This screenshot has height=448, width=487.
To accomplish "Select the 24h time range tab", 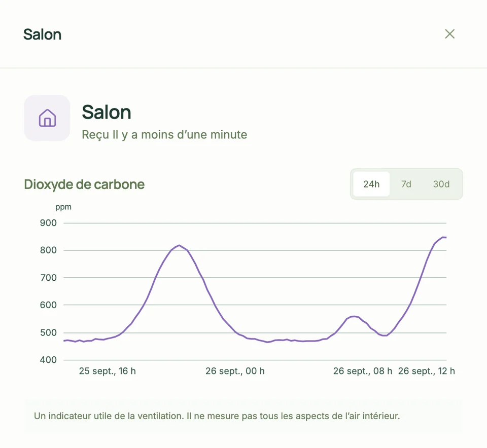I will (x=371, y=184).
